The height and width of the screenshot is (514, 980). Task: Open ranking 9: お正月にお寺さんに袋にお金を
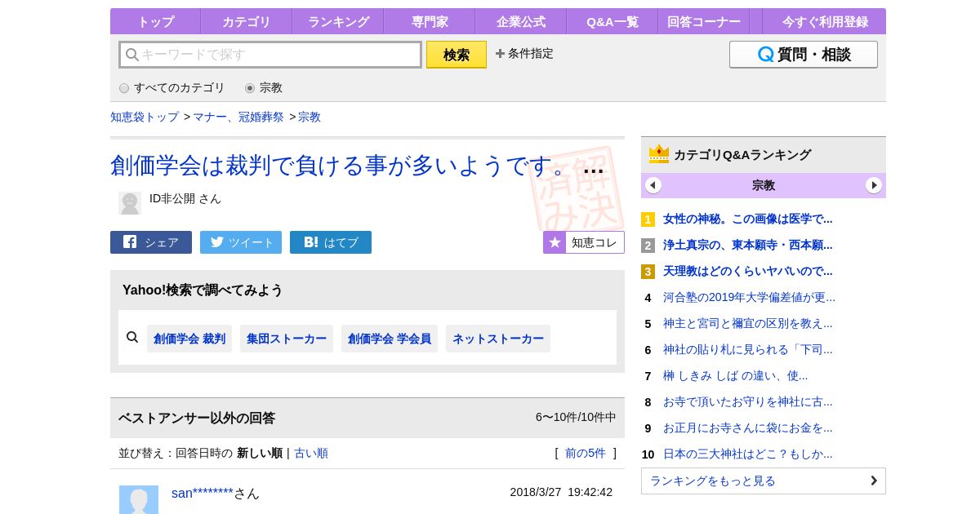[748, 428]
